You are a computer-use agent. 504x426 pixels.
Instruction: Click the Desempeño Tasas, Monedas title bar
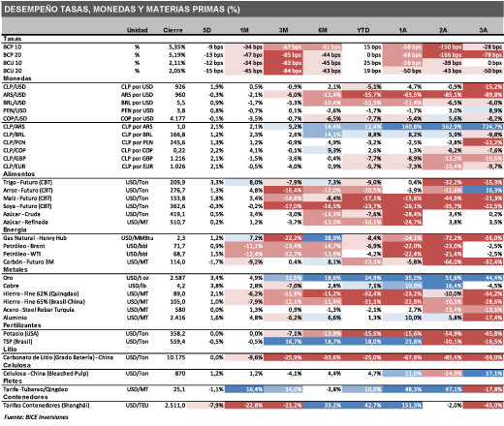[x=252, y=9]
